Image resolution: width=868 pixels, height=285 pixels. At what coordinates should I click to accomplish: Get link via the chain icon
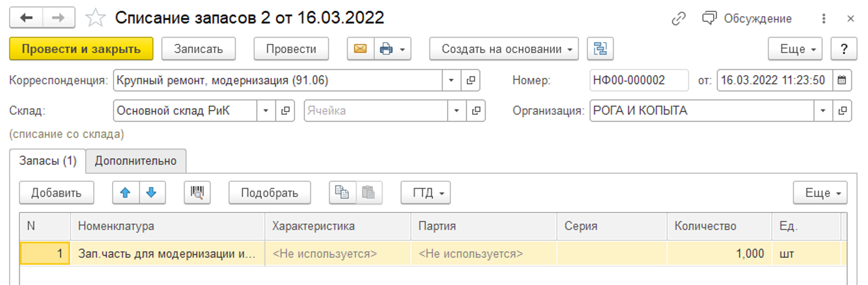(678, 19)
